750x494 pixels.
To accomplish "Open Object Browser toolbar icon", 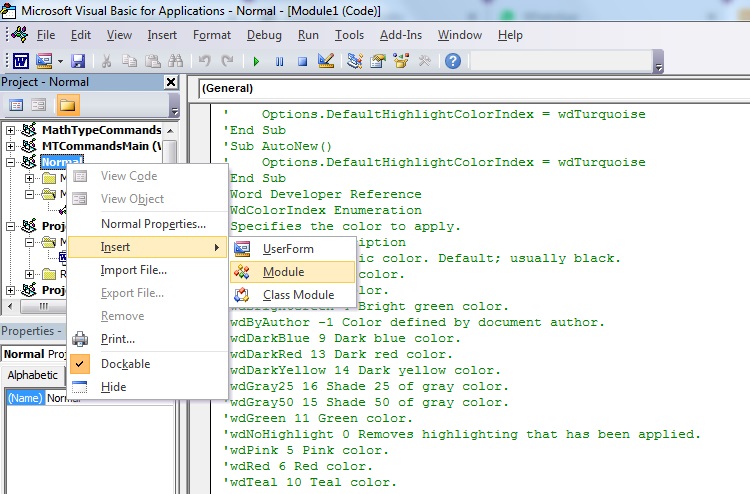I will pyautogui.click(x=401, y=61).
